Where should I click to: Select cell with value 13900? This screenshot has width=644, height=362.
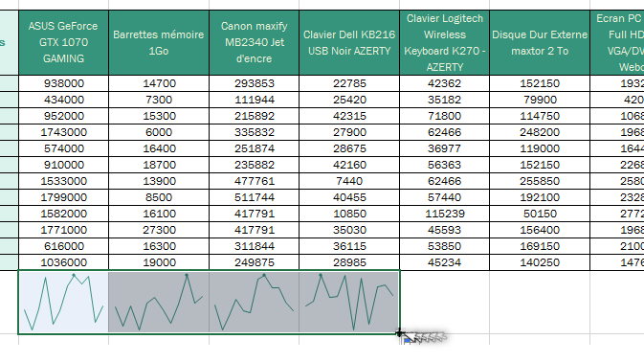click(x=159, y=181)
